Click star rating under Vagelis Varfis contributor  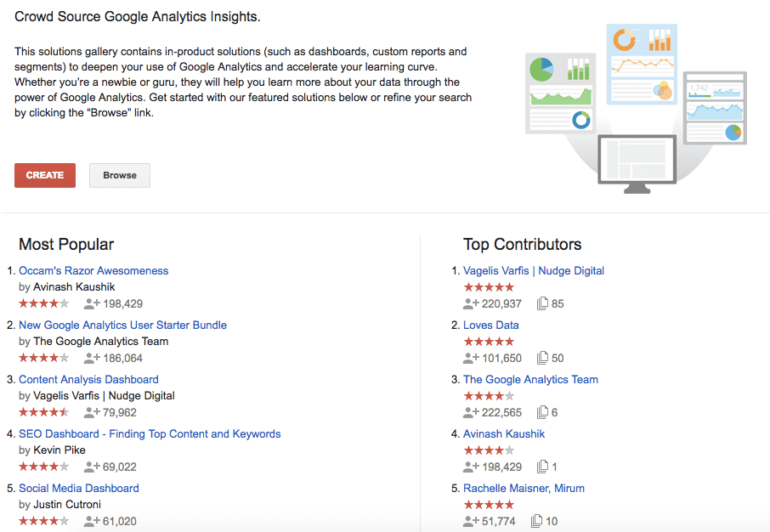pyautogui.click(x=489, y=287)
